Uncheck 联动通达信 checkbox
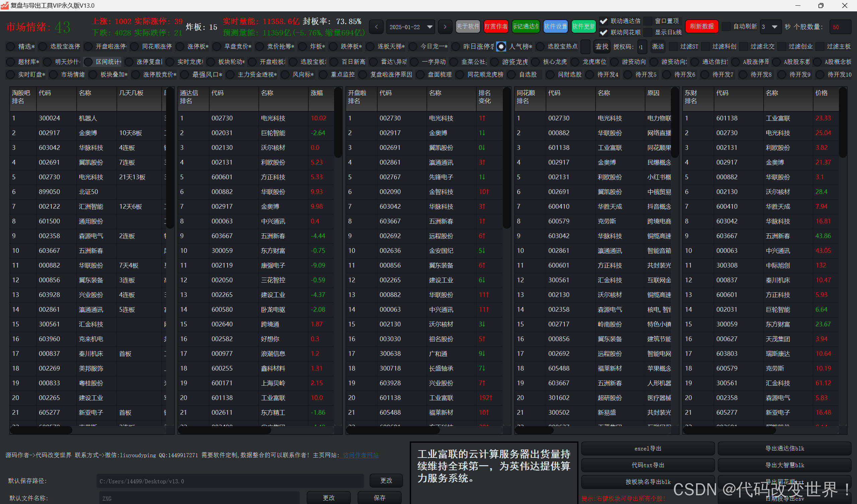Viewport: 857px width, 504px height. 604,21
